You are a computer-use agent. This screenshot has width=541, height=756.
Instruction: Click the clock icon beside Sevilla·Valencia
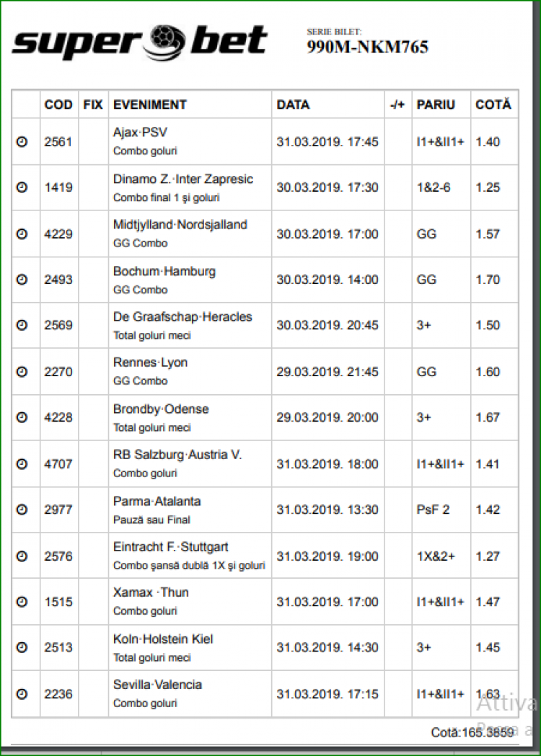[x=22, y=693]
